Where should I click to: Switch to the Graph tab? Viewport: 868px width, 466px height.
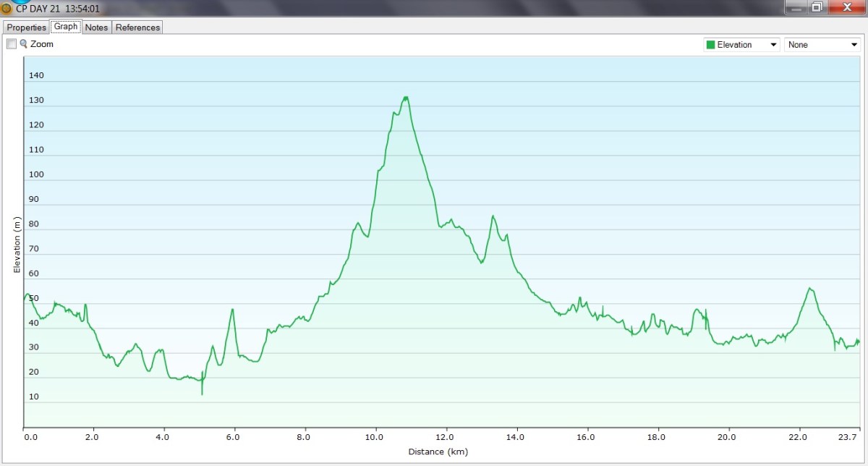[66, 27]
